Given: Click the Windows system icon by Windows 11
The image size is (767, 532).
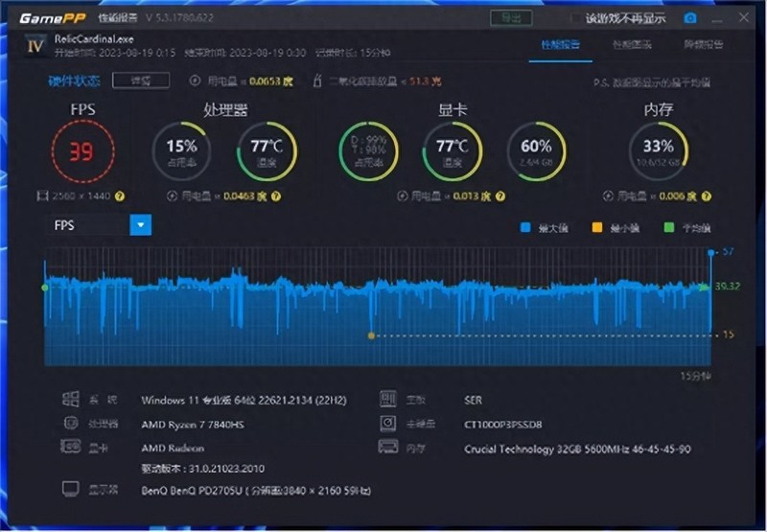Looking at the screenshot, I should click(x=70, y=399).
